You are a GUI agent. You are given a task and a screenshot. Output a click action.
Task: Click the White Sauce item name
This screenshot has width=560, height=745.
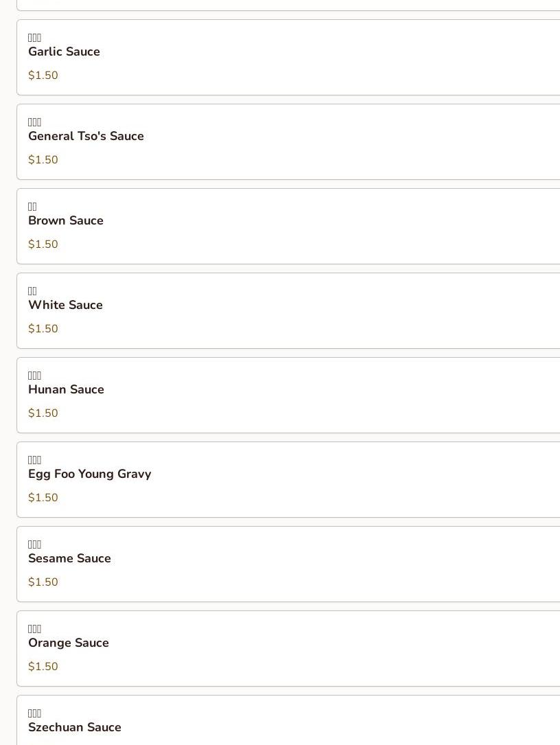[65, 306]
